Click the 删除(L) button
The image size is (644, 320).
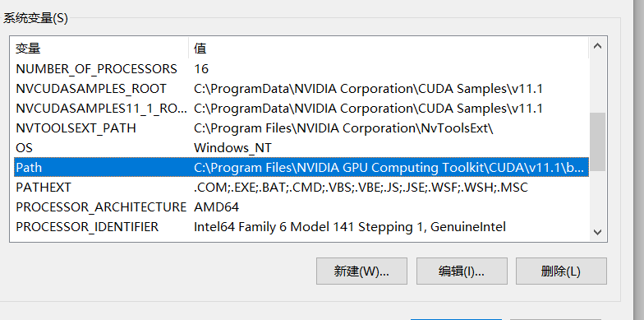pyautogui.click(x=561, y=271)
